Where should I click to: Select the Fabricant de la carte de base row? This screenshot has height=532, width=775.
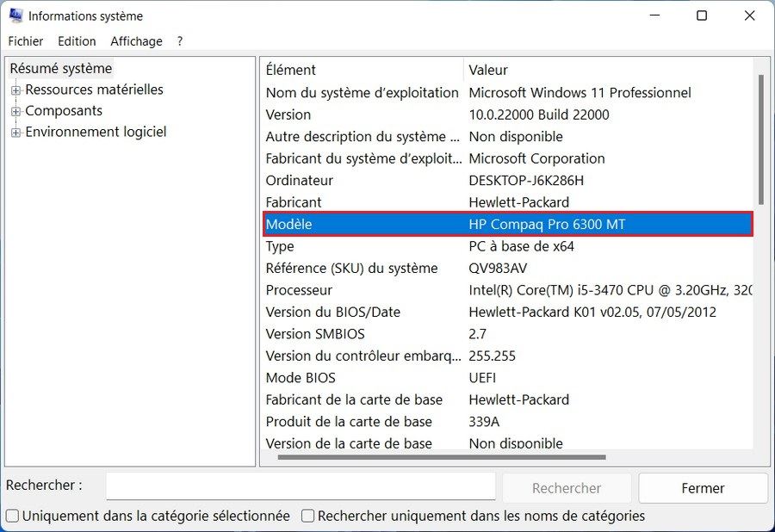point(507,399)
